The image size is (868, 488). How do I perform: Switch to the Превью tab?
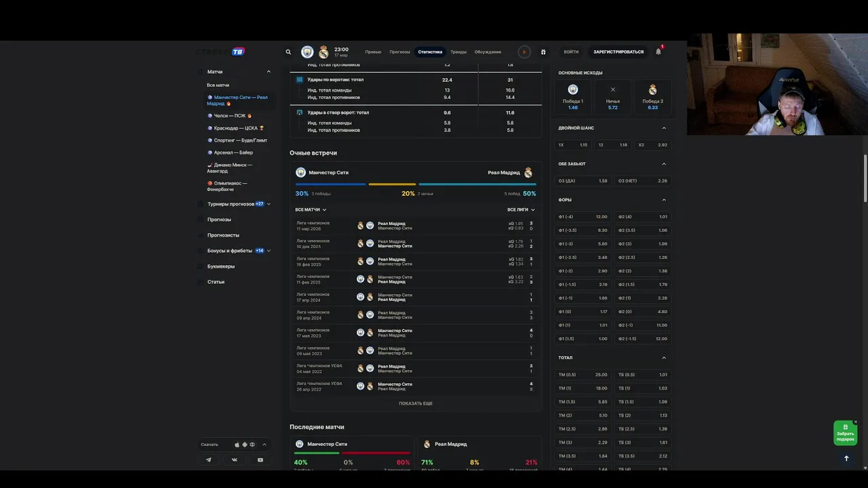pos(373,52)
